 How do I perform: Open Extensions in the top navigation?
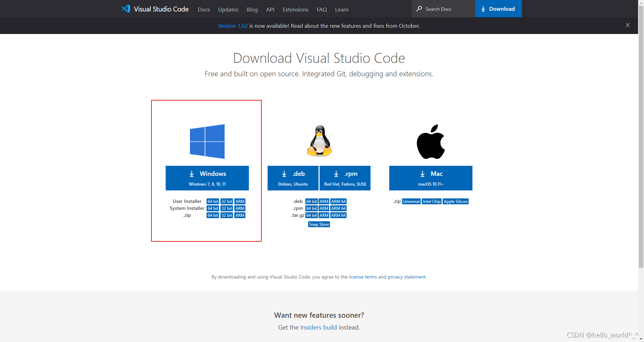295,9
